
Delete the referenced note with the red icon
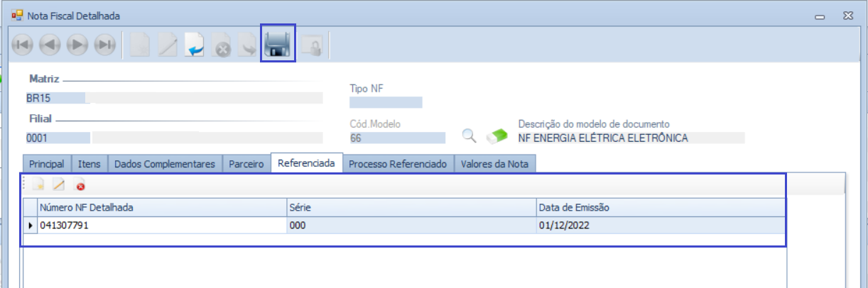point(80,186)
